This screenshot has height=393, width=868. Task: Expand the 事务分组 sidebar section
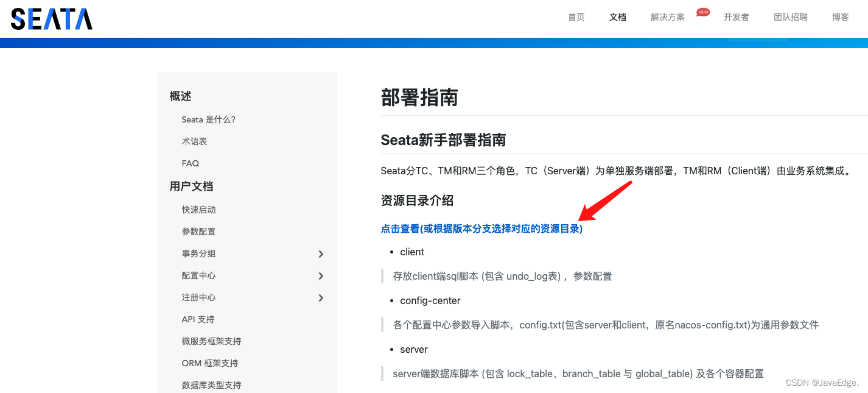click(x=197, y=253)
